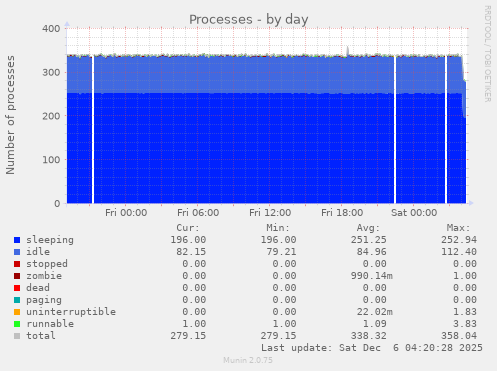Click the 'dead' legend label
This screenshot has width=497, height=371.
click(x=38, y=288)
